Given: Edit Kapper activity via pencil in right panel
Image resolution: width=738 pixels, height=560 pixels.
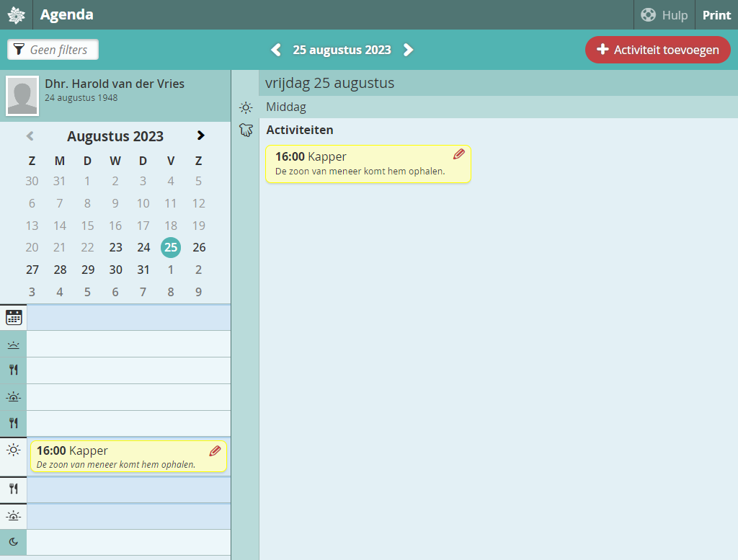Looking at the screenshot, I should (458, 154).
